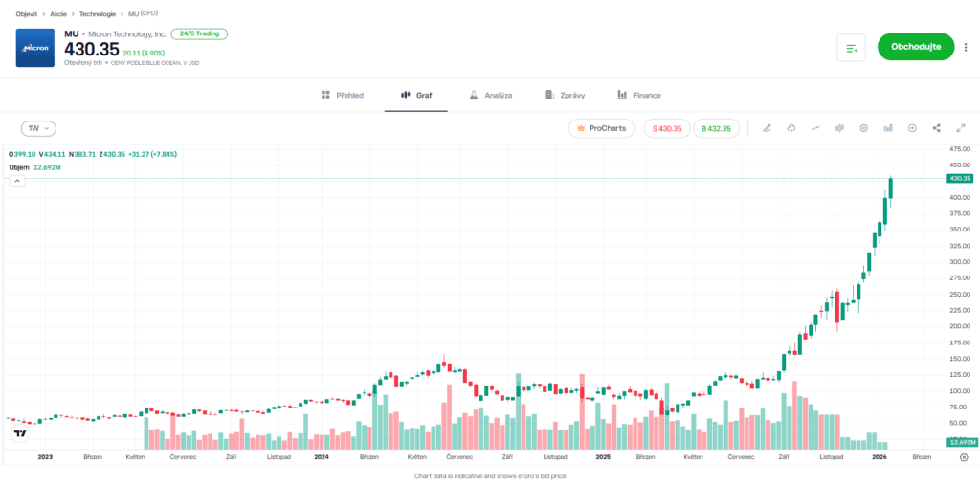This screenshot has height=485, width=980.
Task: Go to the Zprávy tab
Action: pos(565,96)
